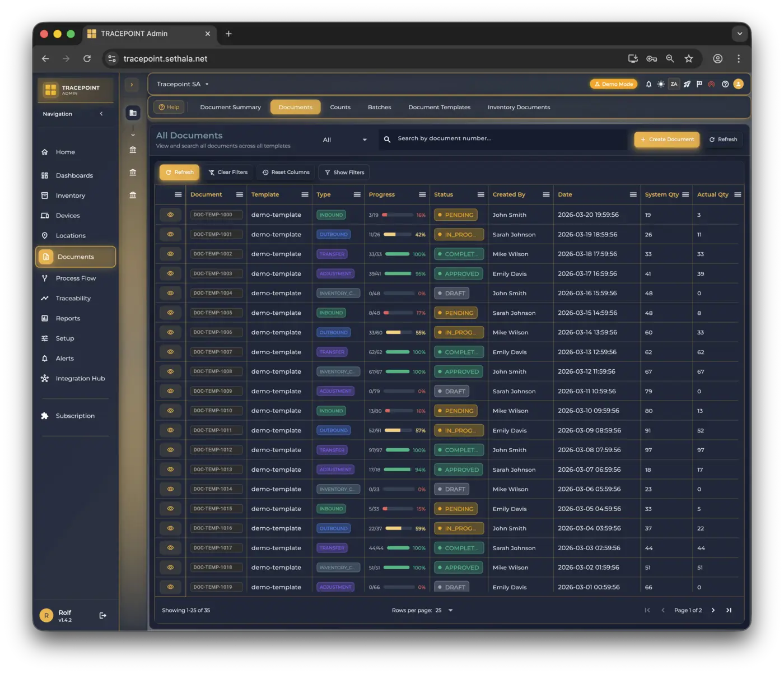This screenshot has height=674, width=784.
Task: Click the red broadcast signal icon
Action: (x=711, y=84)
